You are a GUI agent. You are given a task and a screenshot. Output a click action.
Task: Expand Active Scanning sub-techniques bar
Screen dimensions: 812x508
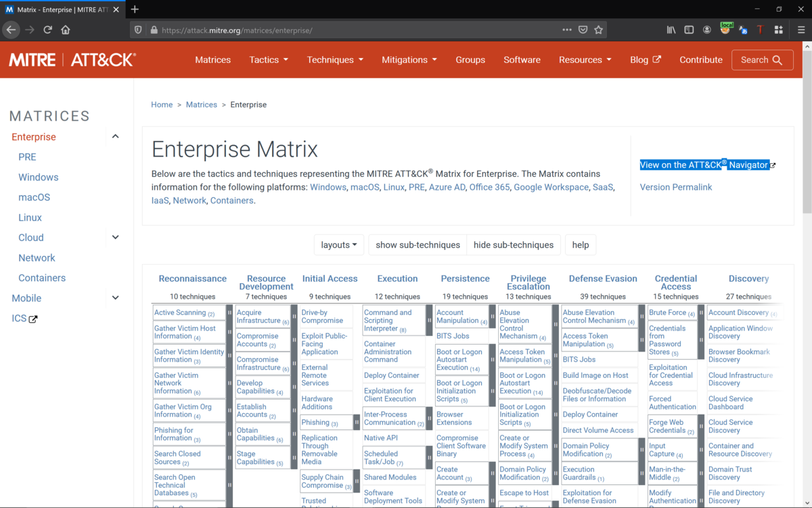pyautogui.click(x=229, y=313)
